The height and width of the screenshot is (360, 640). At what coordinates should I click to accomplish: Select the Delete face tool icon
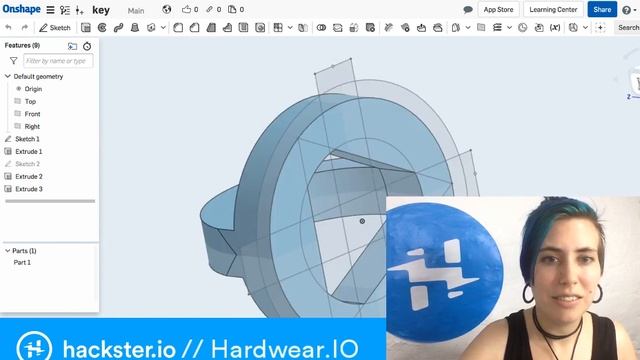[405, 28]
